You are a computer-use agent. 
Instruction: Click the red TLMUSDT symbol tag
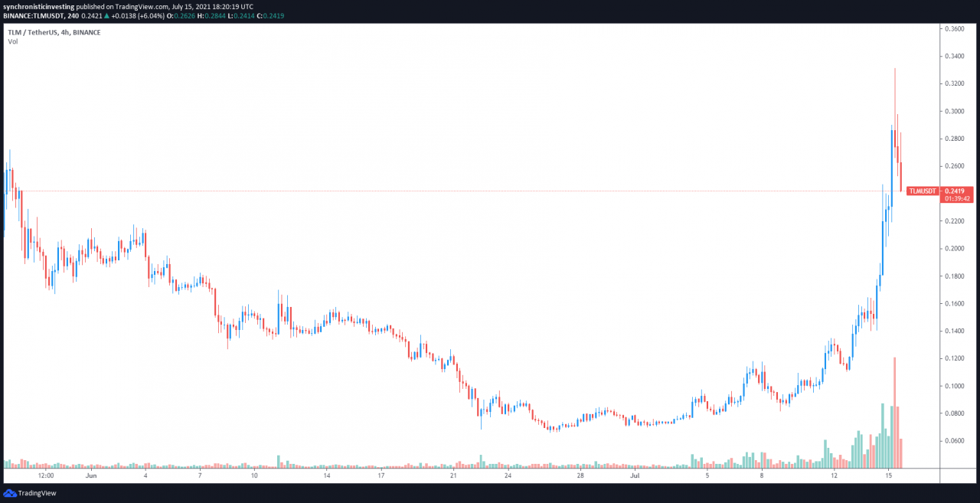(x=923, y=191)
